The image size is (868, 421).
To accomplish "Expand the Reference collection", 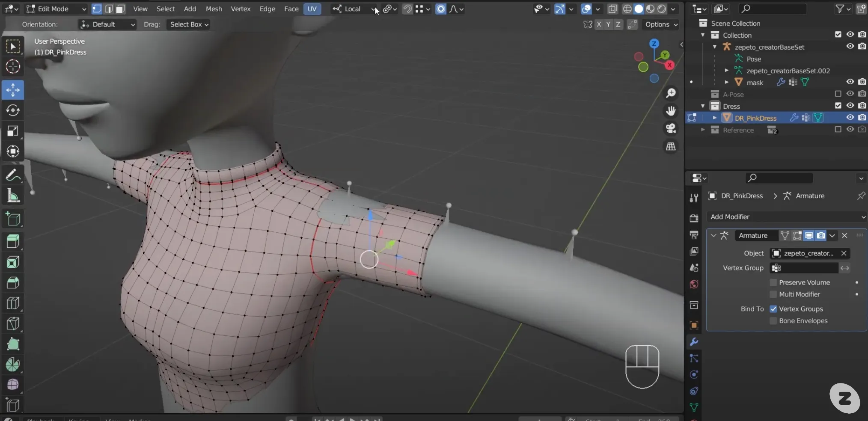I will 703,130.
